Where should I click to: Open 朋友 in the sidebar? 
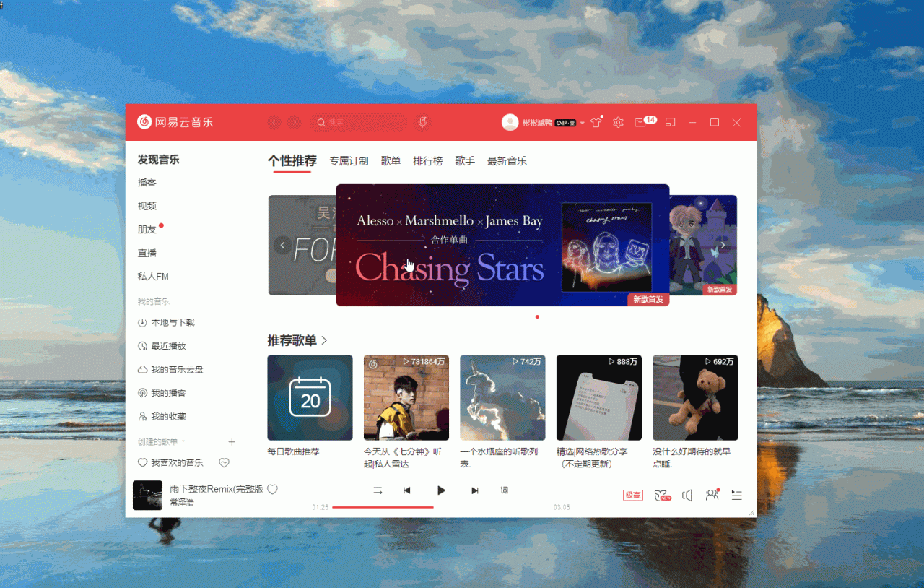coord(147,230)
